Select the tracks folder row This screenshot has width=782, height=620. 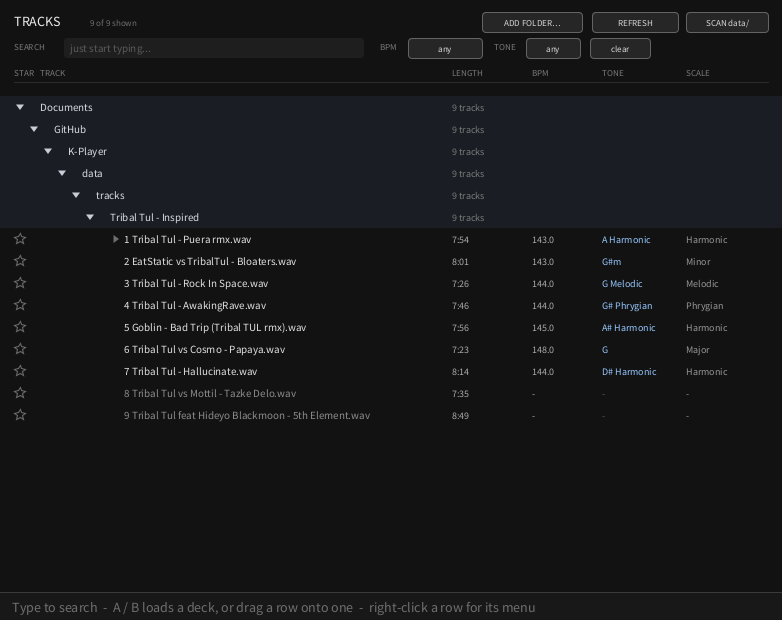(391, 195)
